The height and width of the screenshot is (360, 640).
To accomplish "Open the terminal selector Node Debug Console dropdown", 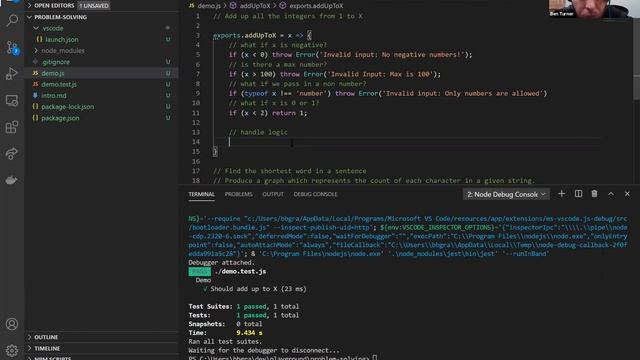I will coord(506,194).
